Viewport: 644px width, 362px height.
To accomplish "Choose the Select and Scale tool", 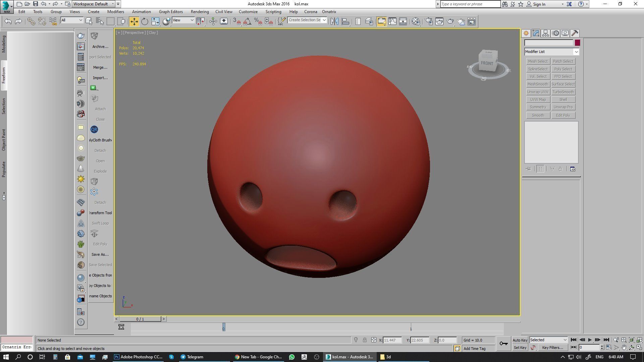I will point(155,21).
